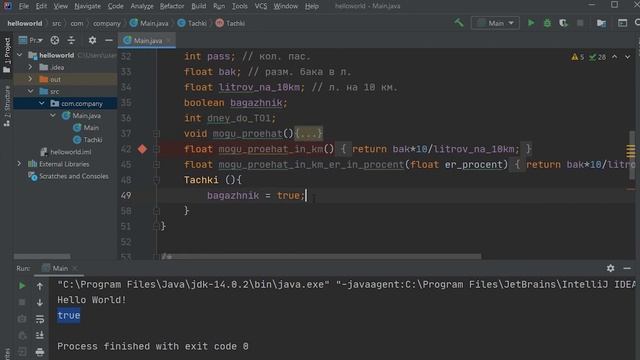Open the Help menu
The image size is (640, 360).
[312, 6]
